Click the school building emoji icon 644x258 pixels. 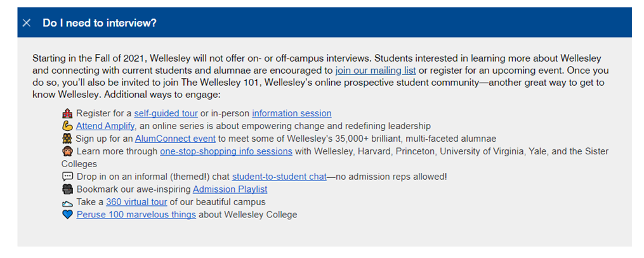67,113
